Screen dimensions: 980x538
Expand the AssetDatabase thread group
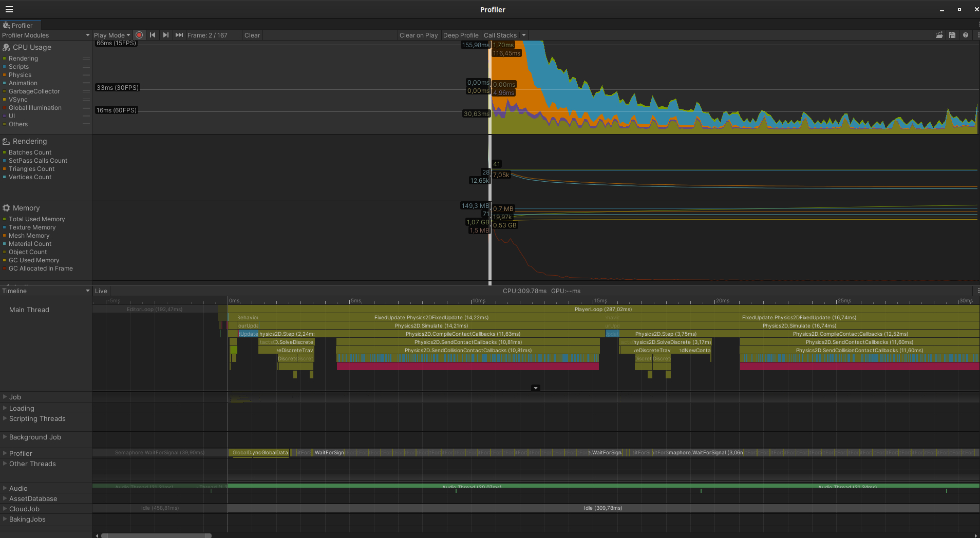[5, 498]
